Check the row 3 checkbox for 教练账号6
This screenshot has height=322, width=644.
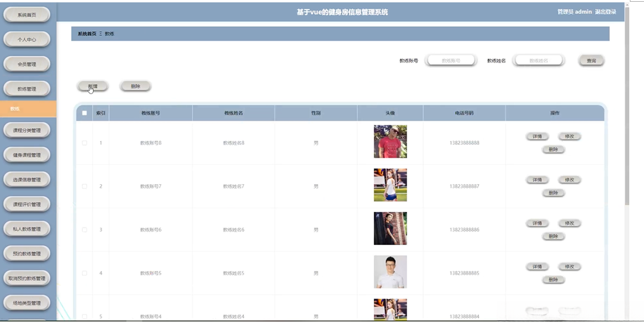pyautogui.click(x=85, y=230)
